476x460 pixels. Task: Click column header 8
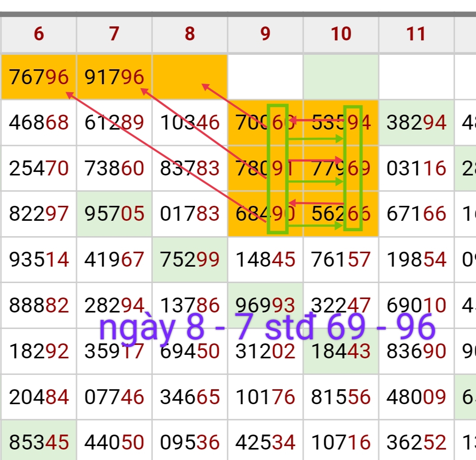coord(190,34)
